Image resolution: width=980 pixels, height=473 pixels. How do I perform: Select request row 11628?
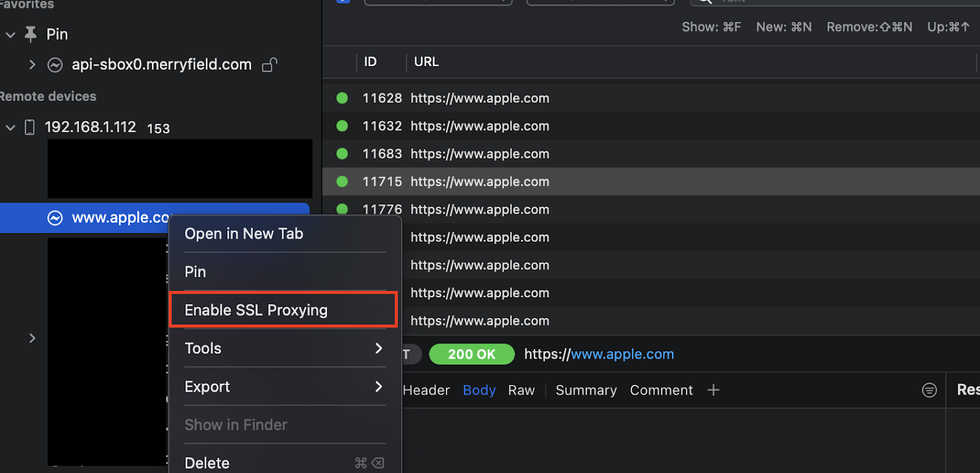point(651,98)
